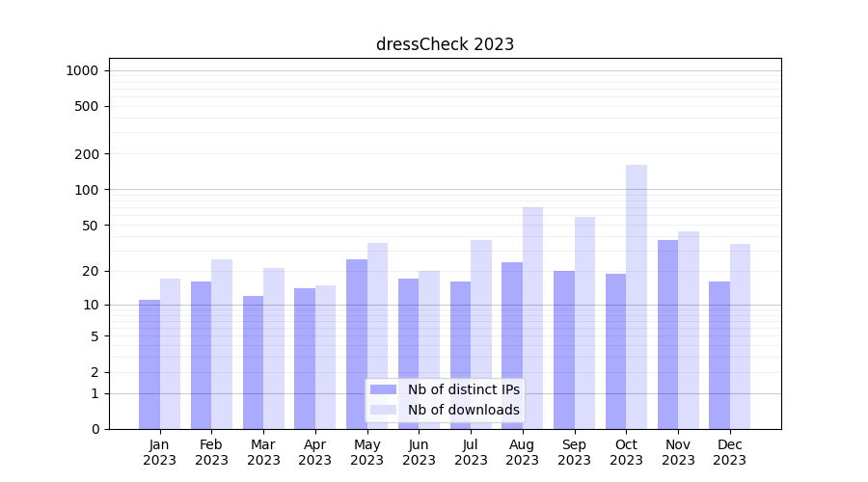Select the 0 y-axis tick label
868x482 pixels.
pos(95,429)
